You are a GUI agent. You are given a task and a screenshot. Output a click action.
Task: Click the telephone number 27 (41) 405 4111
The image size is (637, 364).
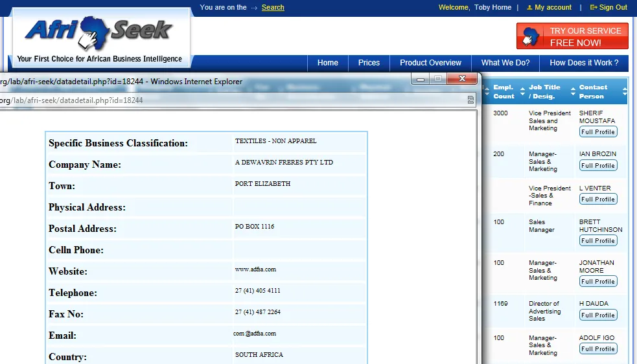click(257, 290)
